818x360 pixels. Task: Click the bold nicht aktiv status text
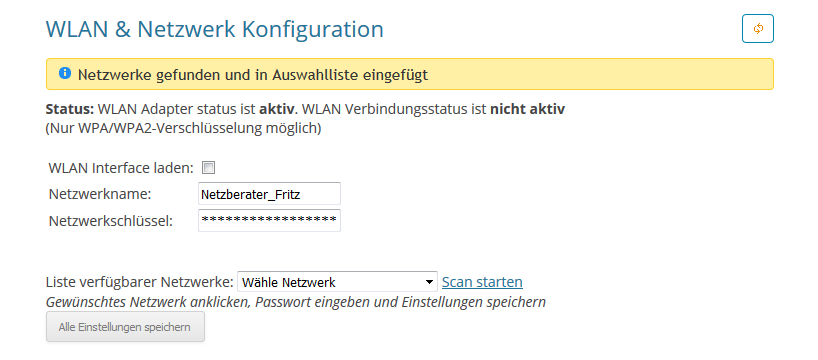(527, 110)
